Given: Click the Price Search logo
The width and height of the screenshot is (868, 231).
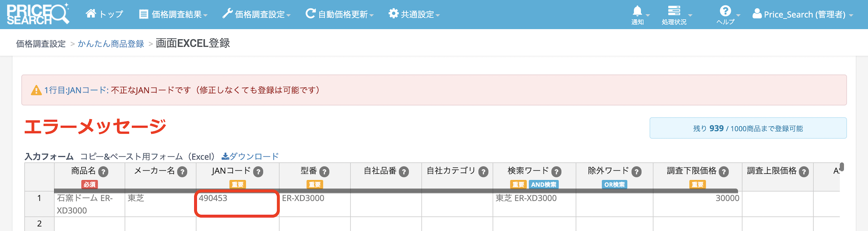Looking at the screenshot, I should point(37,14).
